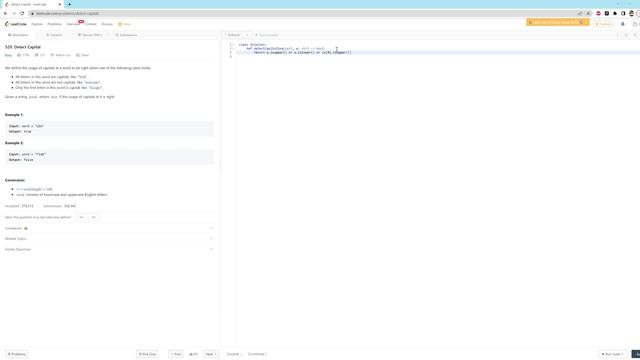Click the Premium button
Viewport: 640px width, 360px height.
(x=604, y=24)
